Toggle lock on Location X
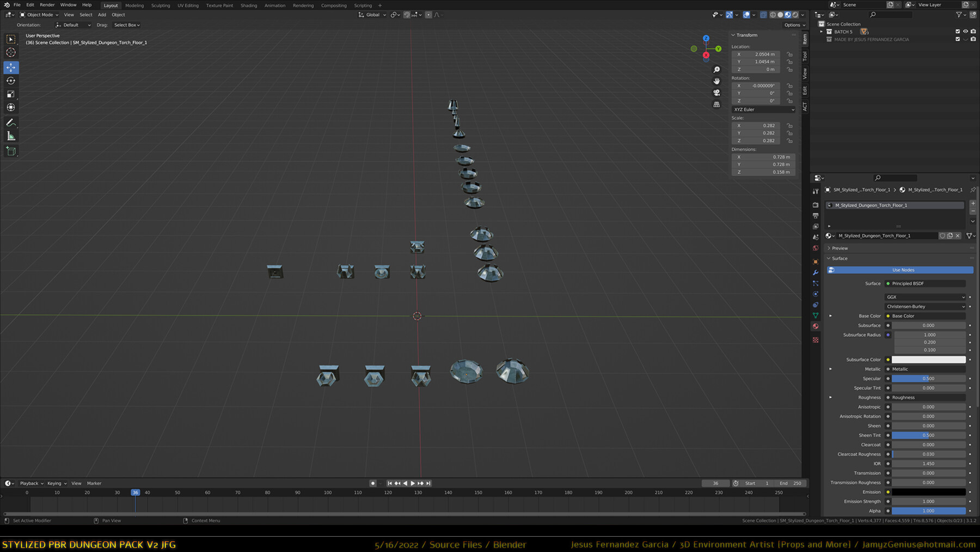The height and width of the screenshot is (552, 980). [789, 54]
